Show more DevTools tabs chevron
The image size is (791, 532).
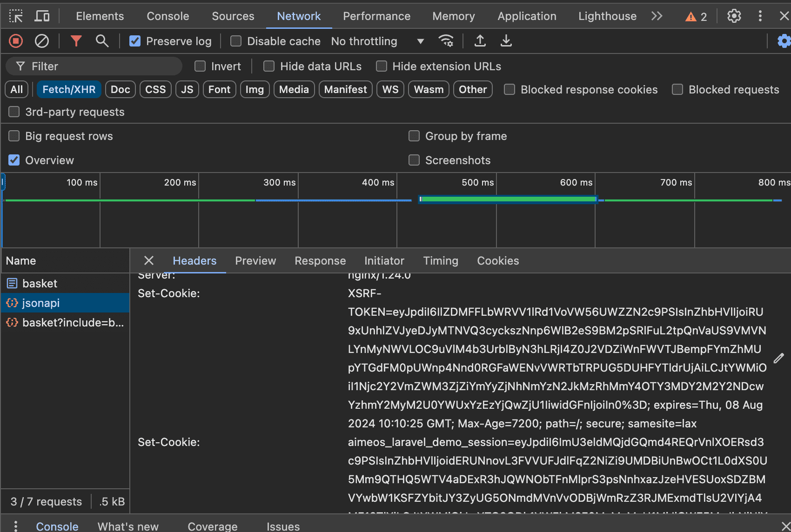[x=657, y=16]
